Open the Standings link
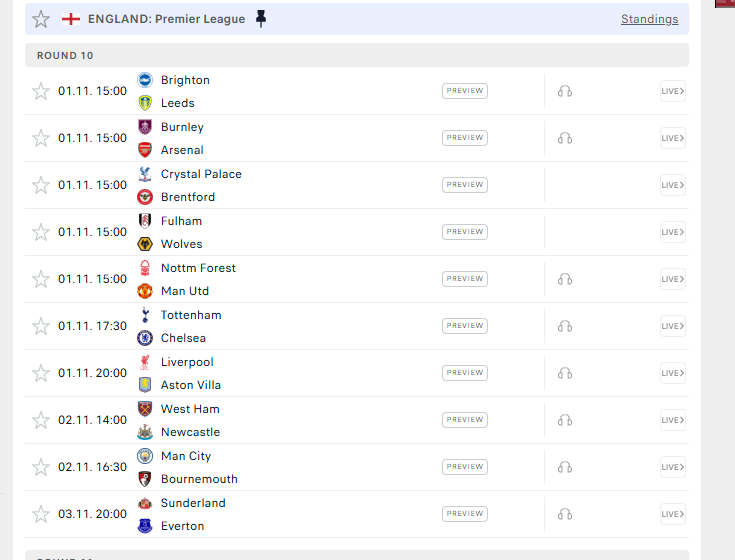 point(649,19)
